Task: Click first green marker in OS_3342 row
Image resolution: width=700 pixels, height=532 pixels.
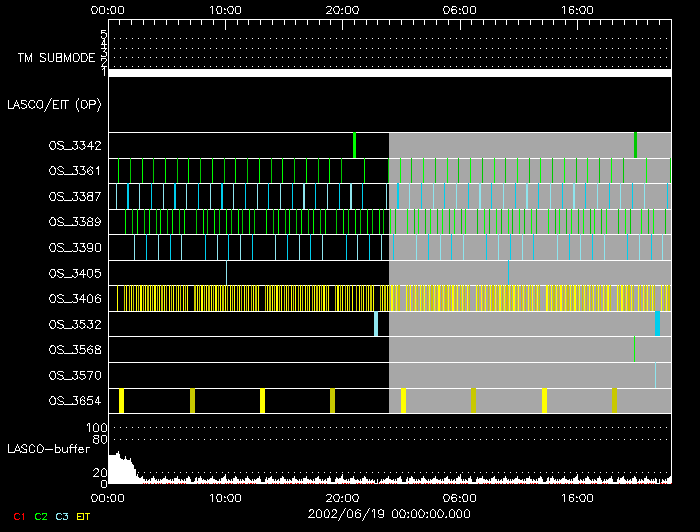Action: click(x=354, y=145)
